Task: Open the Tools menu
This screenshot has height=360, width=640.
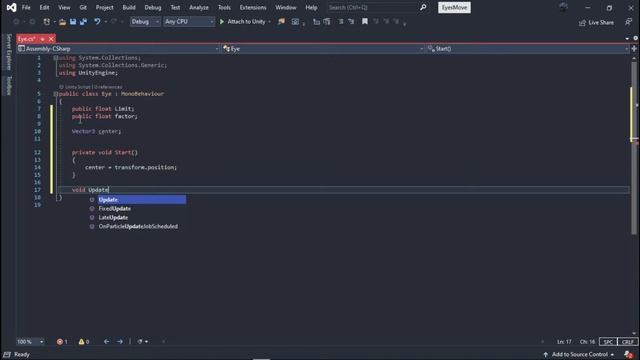Action: tap(224, 7)
